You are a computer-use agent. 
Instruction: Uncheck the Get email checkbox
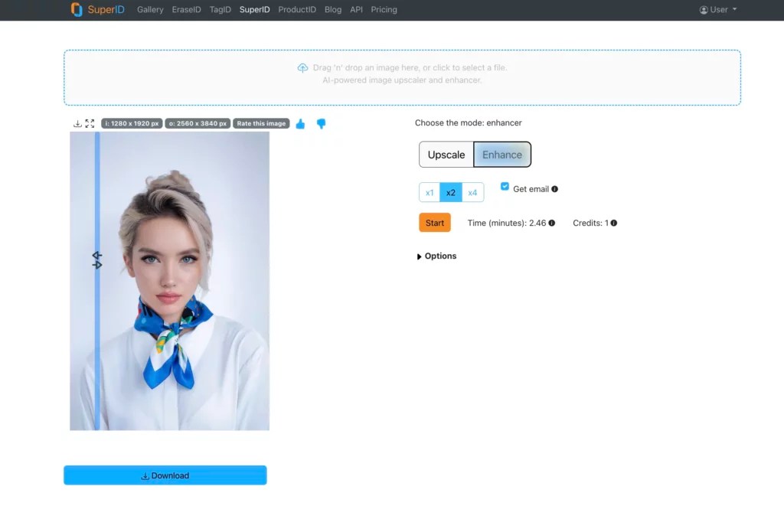point(504,186)
